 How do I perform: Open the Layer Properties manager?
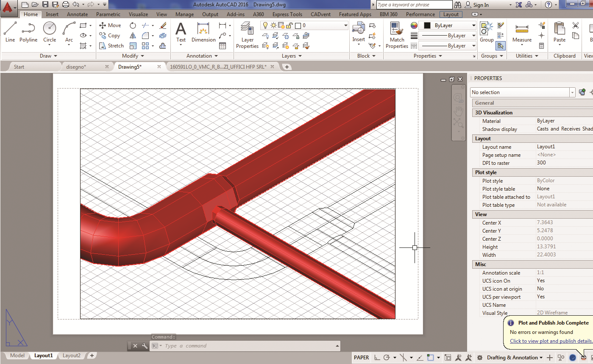tap(247, 35)
